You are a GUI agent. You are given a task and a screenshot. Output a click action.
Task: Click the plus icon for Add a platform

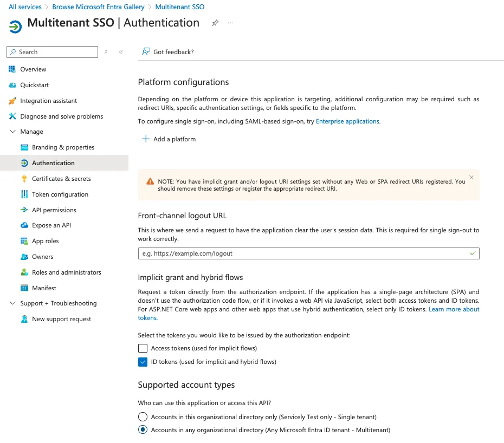click(x=146, y=139)
